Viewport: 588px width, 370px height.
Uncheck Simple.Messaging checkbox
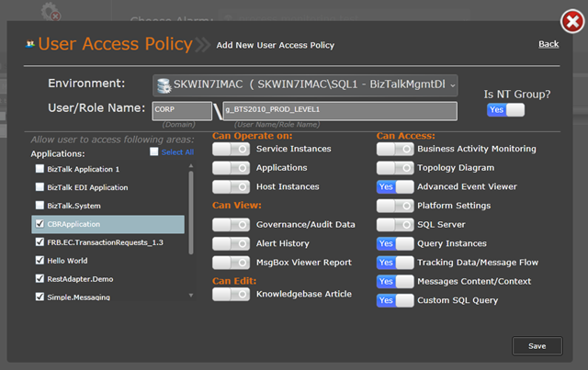coord(40,297)
